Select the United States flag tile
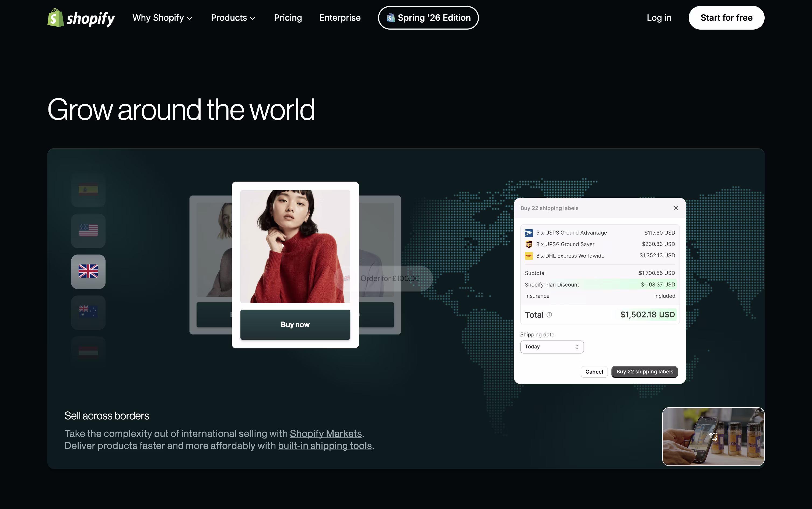This screenshot has width=812, height=509. [88, 231]
